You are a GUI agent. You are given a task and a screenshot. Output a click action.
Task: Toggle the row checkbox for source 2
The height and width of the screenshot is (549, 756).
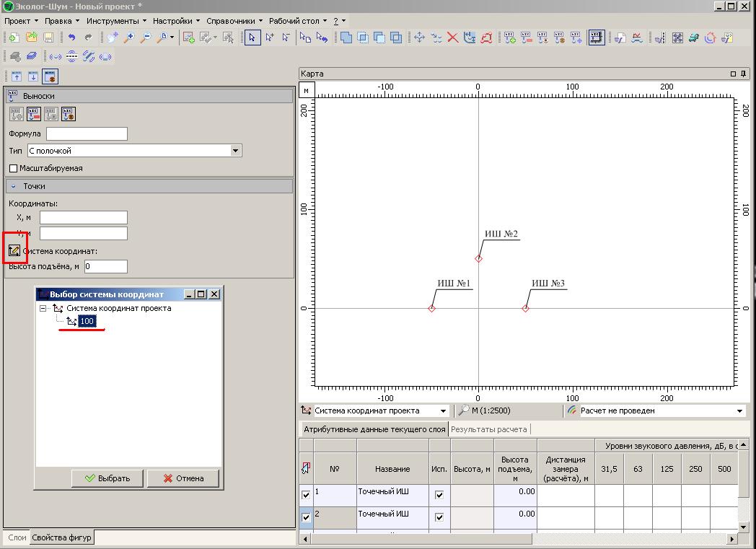coord(306,517)
